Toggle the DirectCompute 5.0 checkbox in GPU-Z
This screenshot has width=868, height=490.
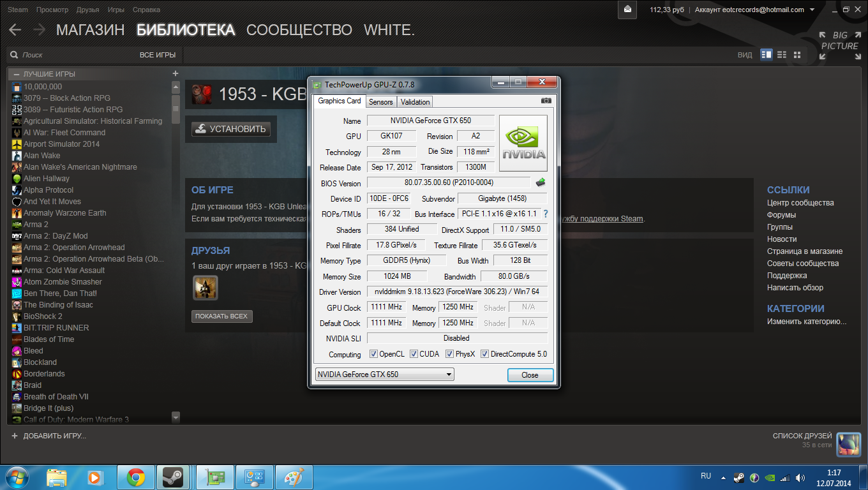click(x=484, y=354)
